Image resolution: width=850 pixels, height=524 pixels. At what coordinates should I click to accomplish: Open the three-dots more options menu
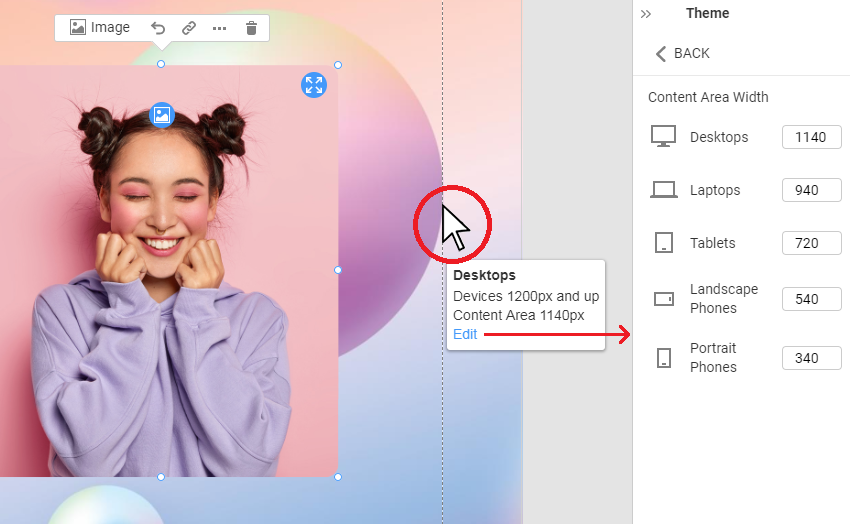(220, 28)
